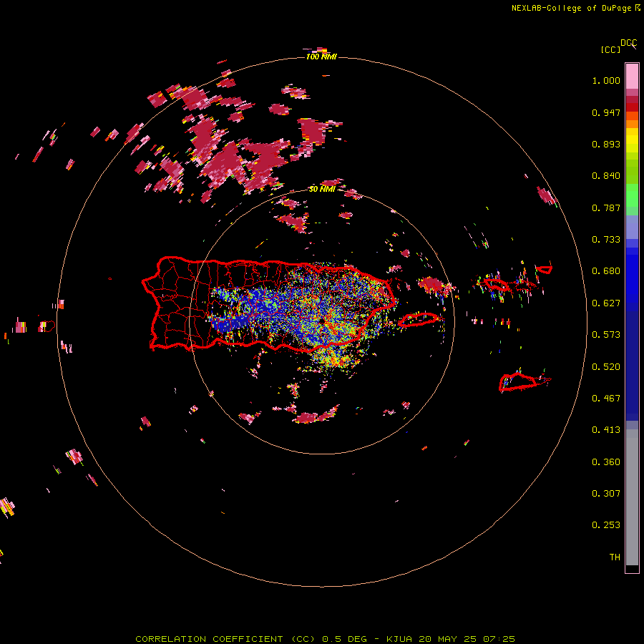
Task: Click the 0.307 legend value
Action: tap(606, 494)
